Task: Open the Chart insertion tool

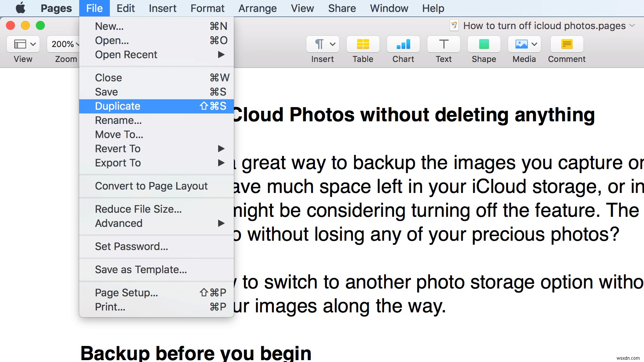Action: tap(403, 44)
